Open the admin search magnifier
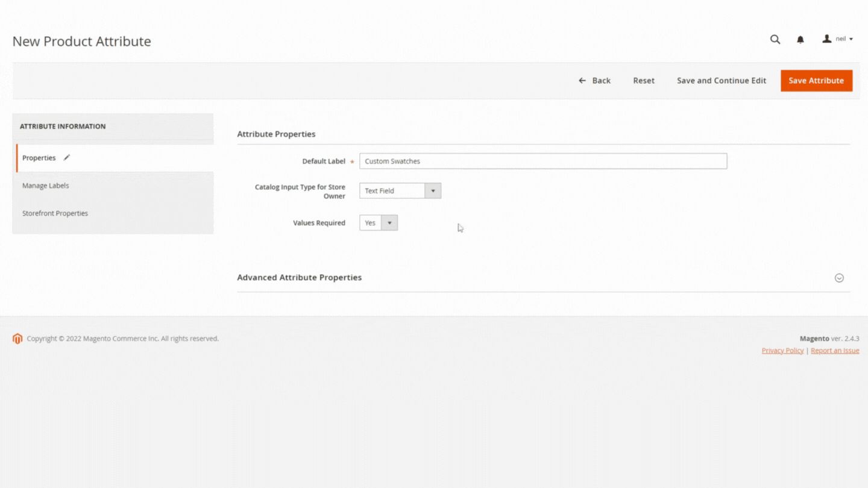This screenshot has width=868, height=488. tap(775, 39)
